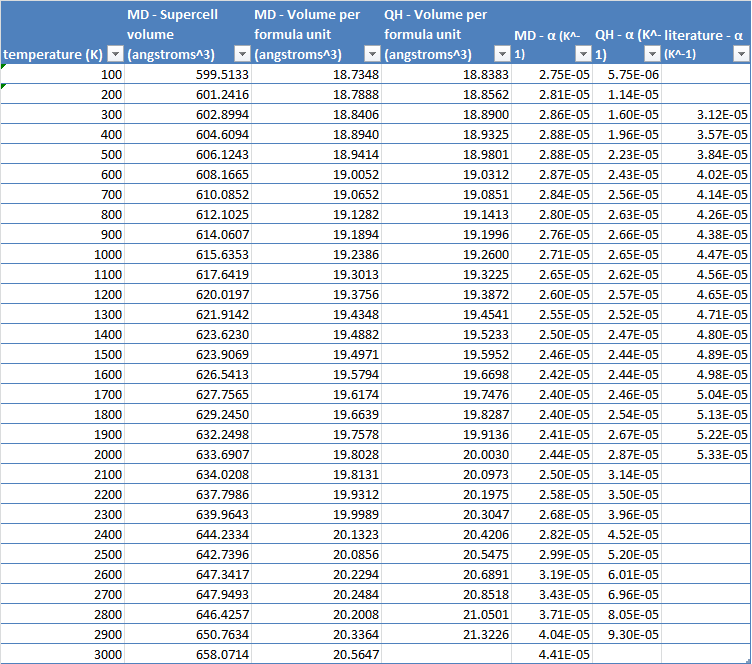The image size is (752, 664).
Task: Select cell with value 18.8406
Action: 317,115
